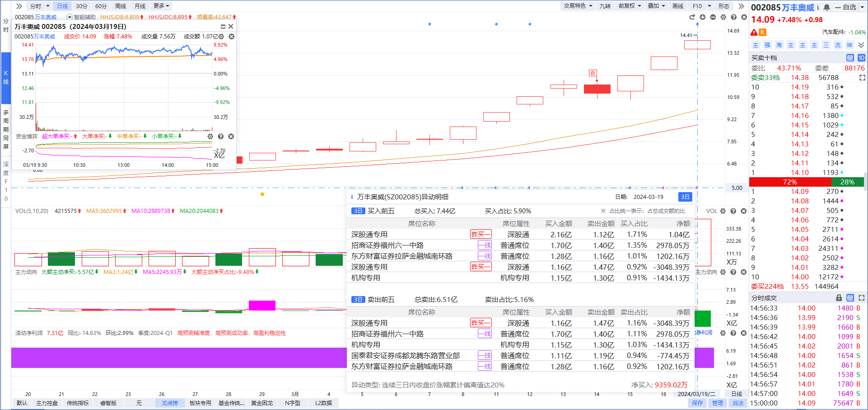Click the expand icon beside 委卖33档
The height and width of the screenshot is (410, 868).
click(862, 78)
